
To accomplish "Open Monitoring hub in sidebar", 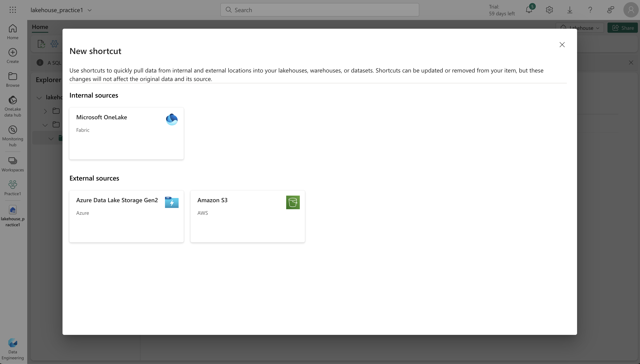I will pos(13,136).
